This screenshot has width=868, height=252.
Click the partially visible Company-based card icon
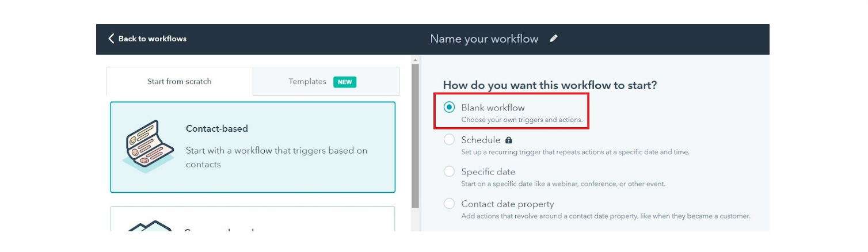[149, 226]
